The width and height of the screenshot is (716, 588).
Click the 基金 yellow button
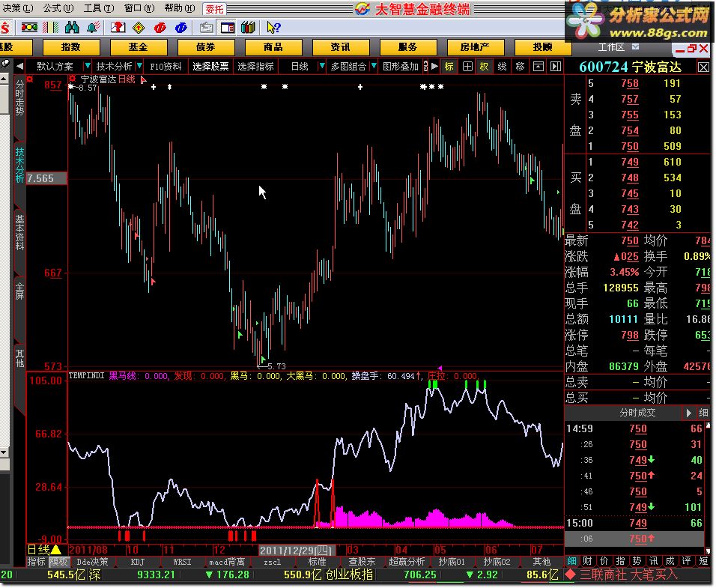(139, 47)
